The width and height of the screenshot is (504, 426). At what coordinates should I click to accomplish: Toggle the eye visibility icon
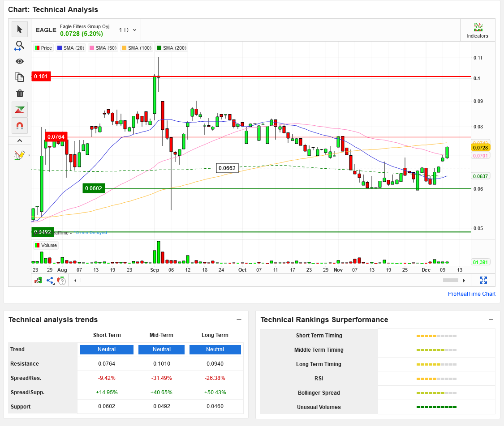(19, 61)
